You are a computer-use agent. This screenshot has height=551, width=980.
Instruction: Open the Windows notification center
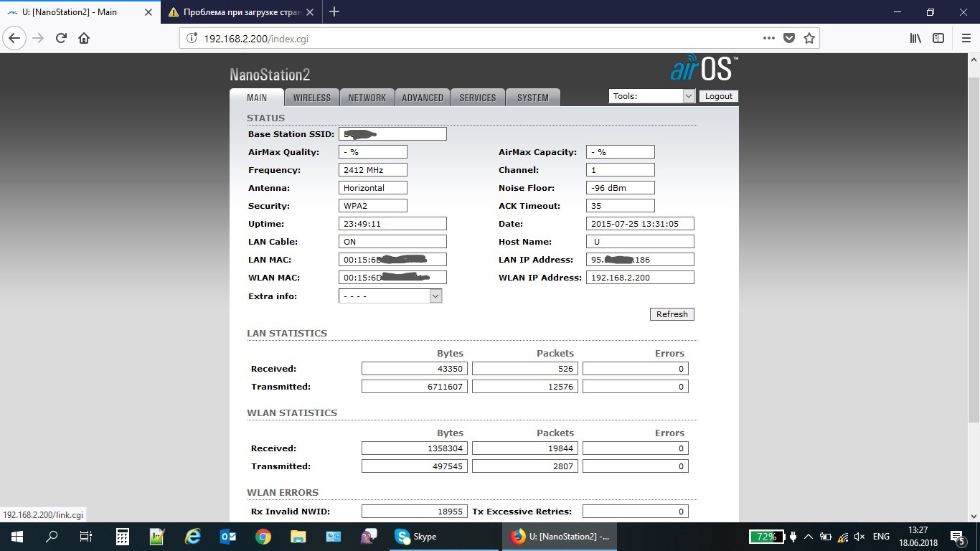[958, 537]
